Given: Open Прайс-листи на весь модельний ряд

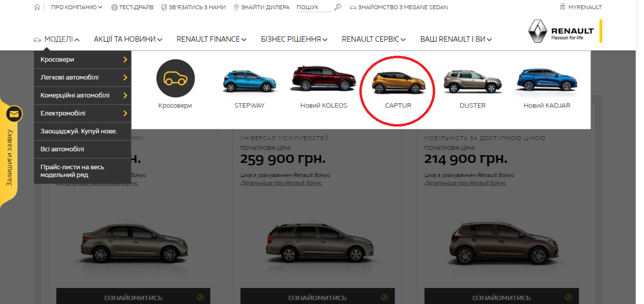Looking at the screenshot, I should click(83, 171).
